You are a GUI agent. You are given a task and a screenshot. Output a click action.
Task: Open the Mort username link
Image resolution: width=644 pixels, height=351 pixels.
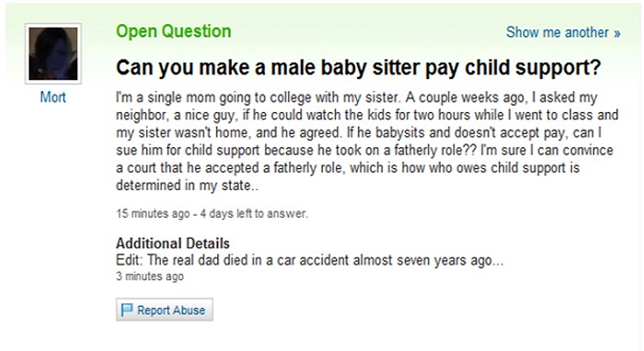coord(53,97)
